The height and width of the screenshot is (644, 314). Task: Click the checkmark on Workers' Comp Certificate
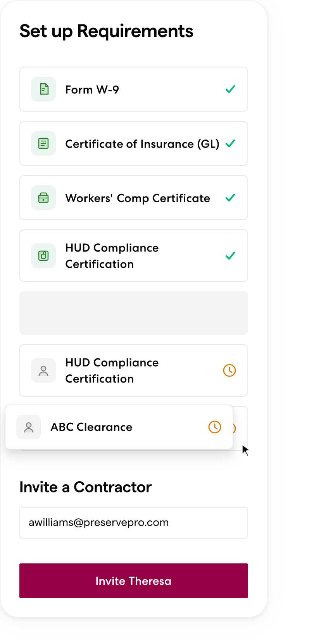pyautogui.click(x=230, y=198)
